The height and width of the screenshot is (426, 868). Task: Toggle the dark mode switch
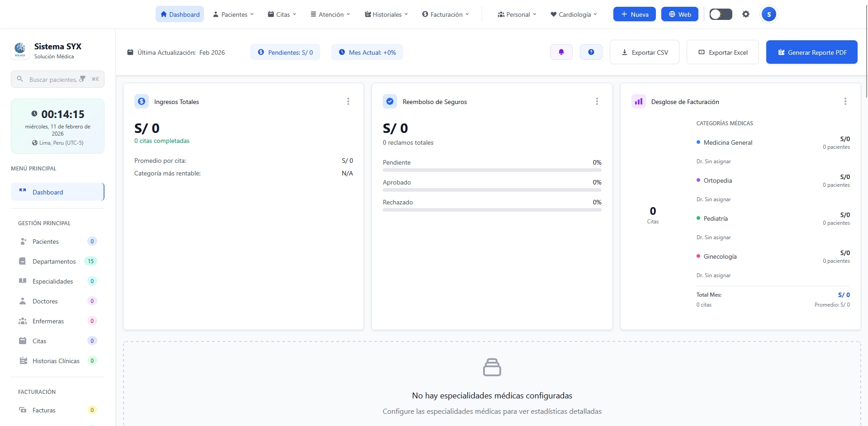(721, 14)
